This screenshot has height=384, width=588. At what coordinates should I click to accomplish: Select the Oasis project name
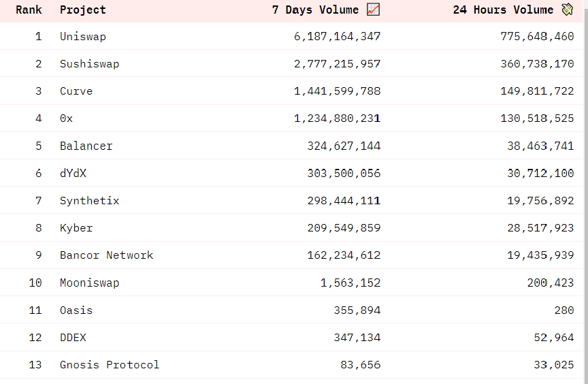click(76, 310)
